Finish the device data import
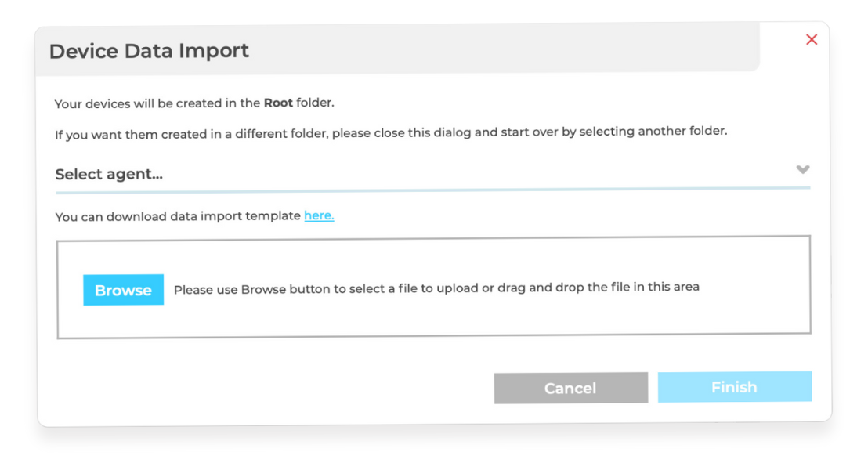 pos(735,386)
